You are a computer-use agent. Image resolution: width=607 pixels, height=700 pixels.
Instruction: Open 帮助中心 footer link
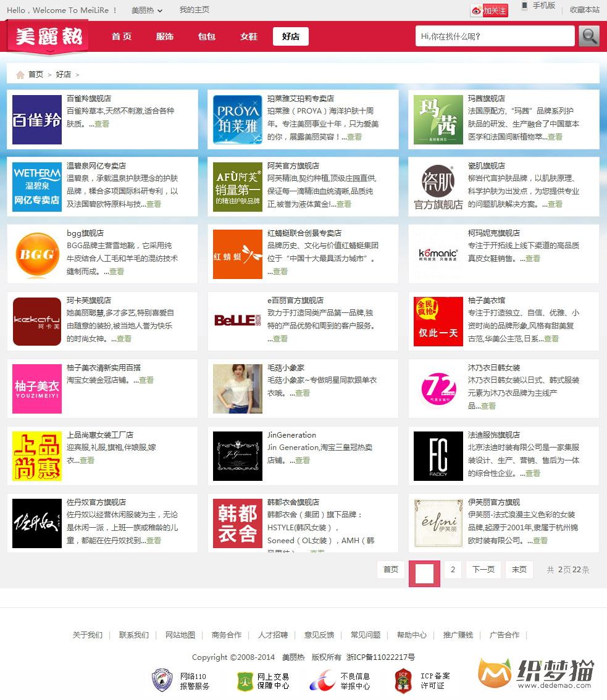tap(412, 635)
